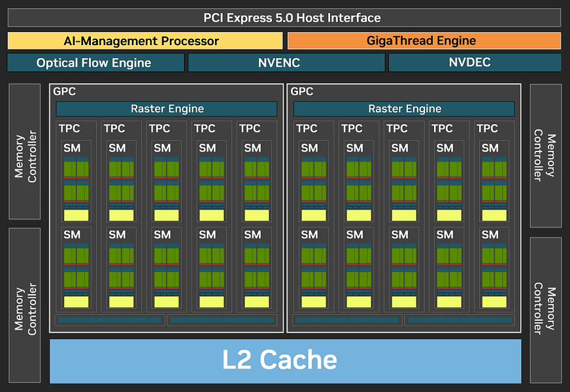Click top SM label in left GPC's first TPC

coord(72,148)
